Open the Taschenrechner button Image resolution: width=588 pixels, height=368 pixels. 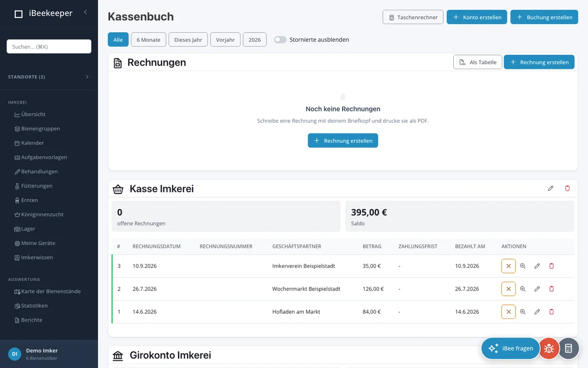(413, 17)
